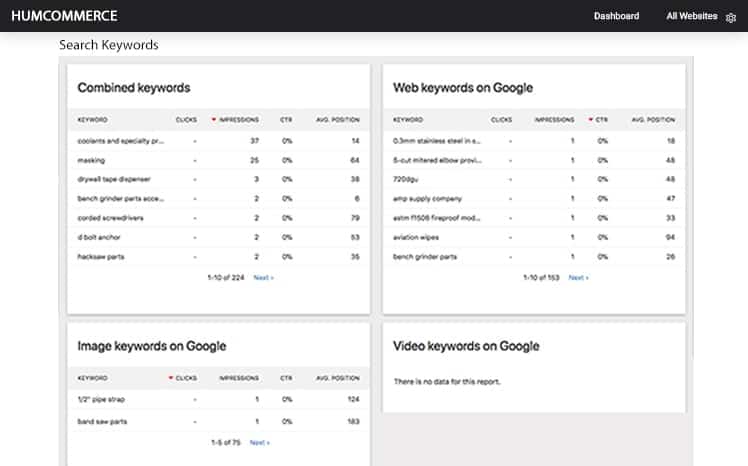Go to next page of Combined keywords

pos(262,277)
